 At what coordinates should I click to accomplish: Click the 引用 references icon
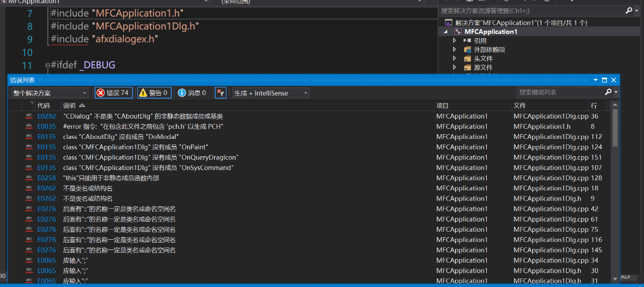tap(467, 41)
